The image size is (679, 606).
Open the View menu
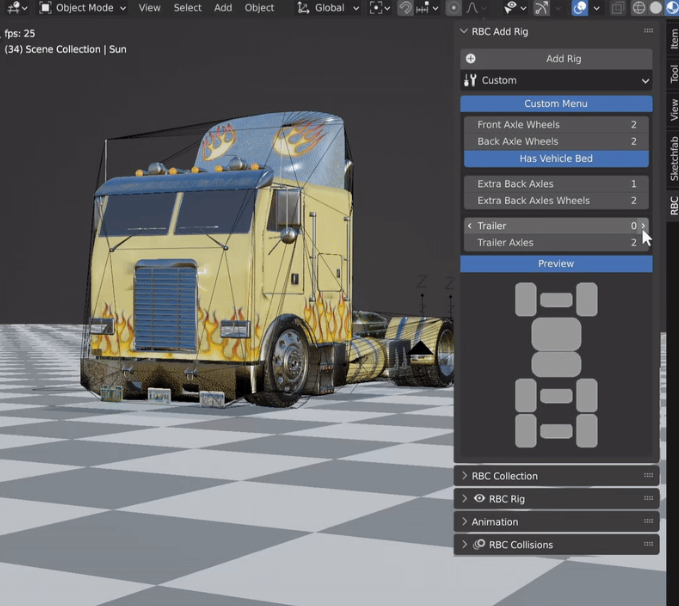pos(149,8)
